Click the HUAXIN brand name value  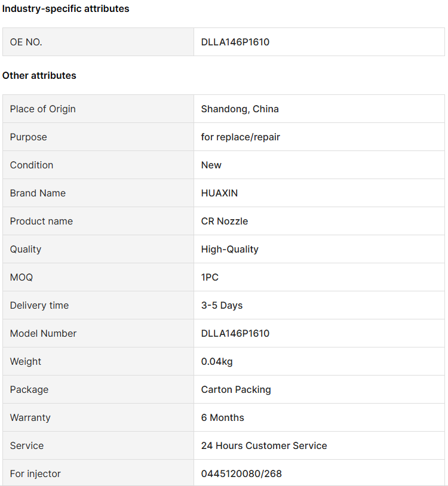coord(219,193)
